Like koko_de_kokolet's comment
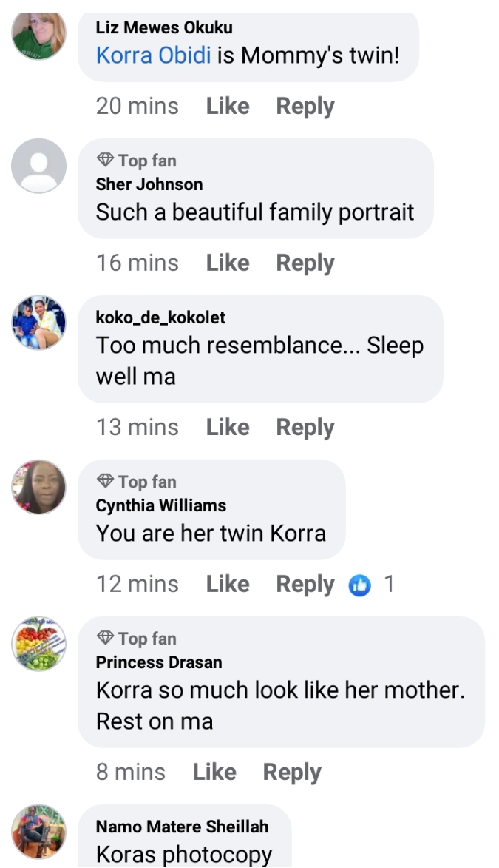The height and width of the screenshot is (868, 499). (x=228, y=428)
